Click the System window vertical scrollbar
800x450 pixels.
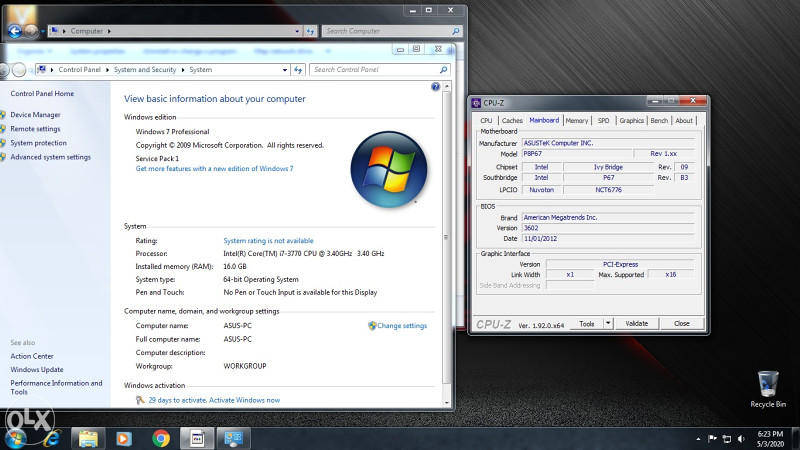tap(446, 237)
